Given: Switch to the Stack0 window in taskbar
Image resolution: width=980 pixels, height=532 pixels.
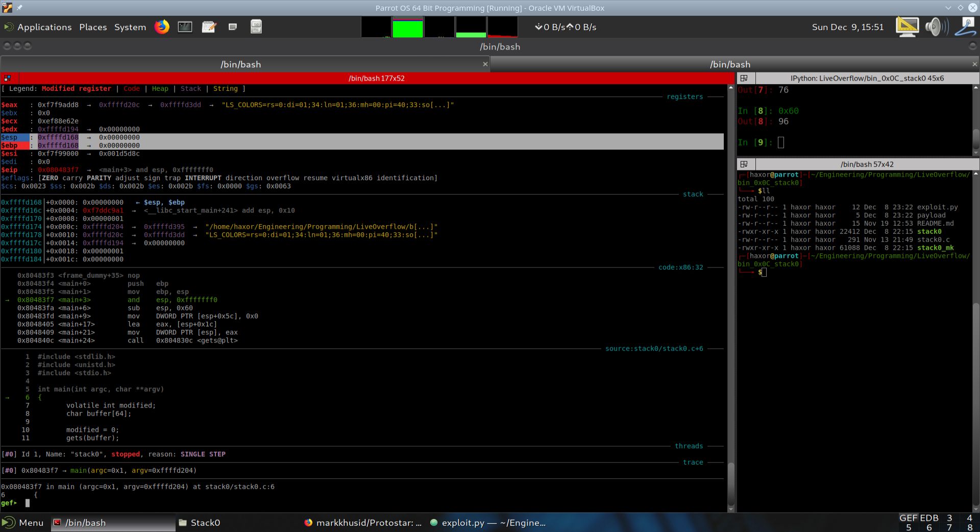Looking at the screenshot, I should 204,522.
